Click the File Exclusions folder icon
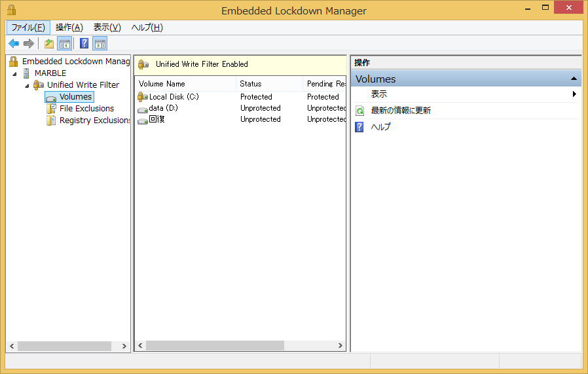 51,109
